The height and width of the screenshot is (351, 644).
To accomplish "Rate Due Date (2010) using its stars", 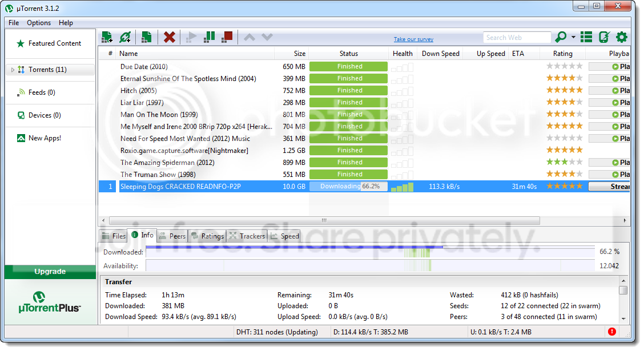I will click(x=564, y=66).
